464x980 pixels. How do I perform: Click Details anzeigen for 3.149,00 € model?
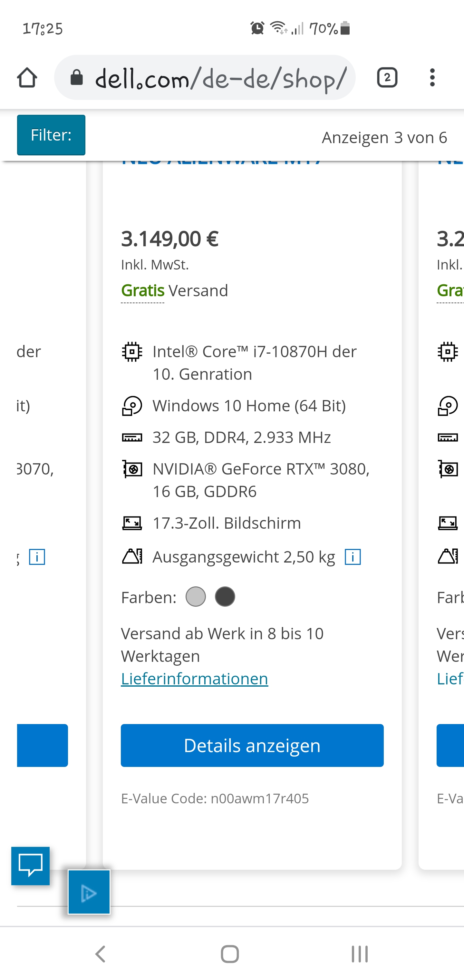click(252, 745)
